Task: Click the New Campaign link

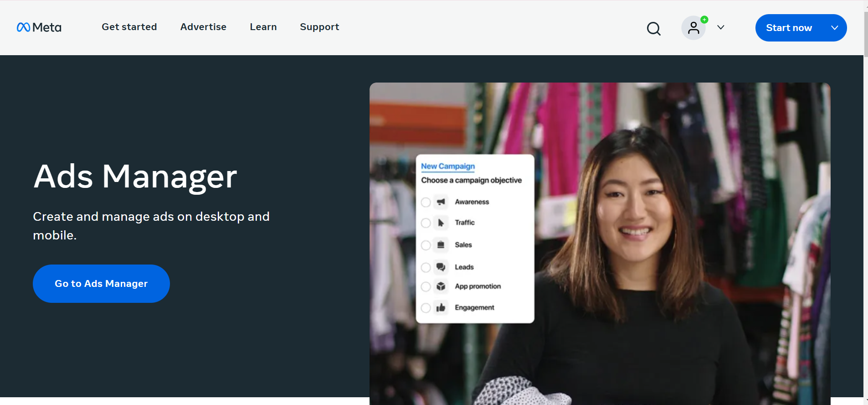Action: click(x=448, y=166)
